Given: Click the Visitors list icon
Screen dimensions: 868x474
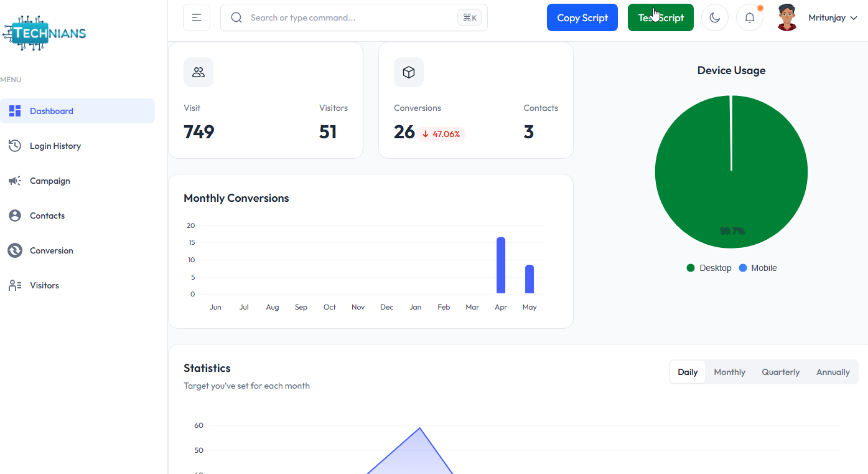Looking at the screenshot, I should tap(15, 285).
